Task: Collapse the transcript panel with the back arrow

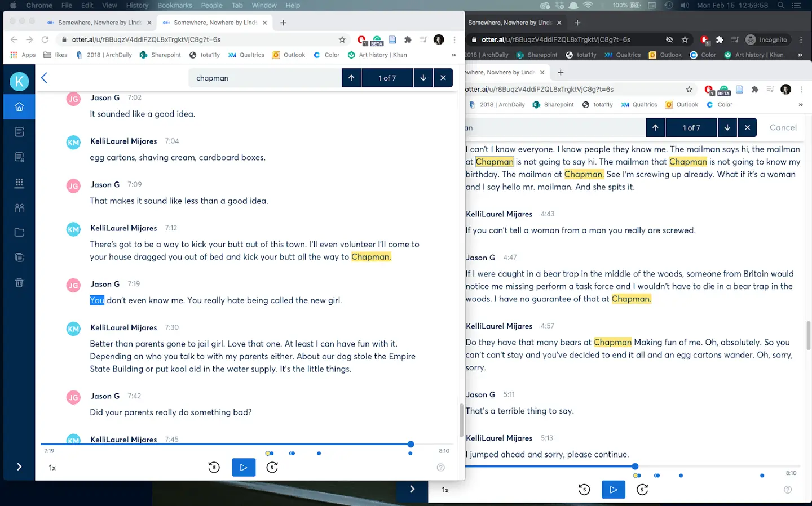Action: pyautogui.click(x=43, y=78)
